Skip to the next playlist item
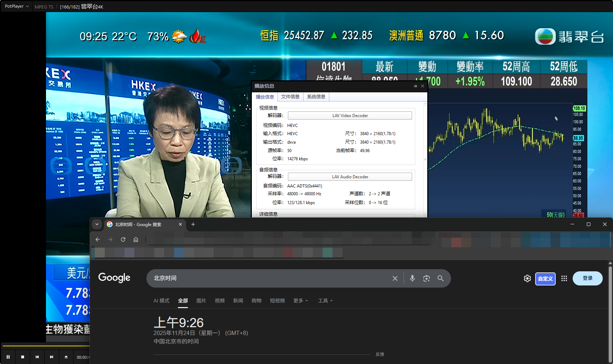Image resolution: width=613 pixels, height=364 pixels. pos(52,357)
